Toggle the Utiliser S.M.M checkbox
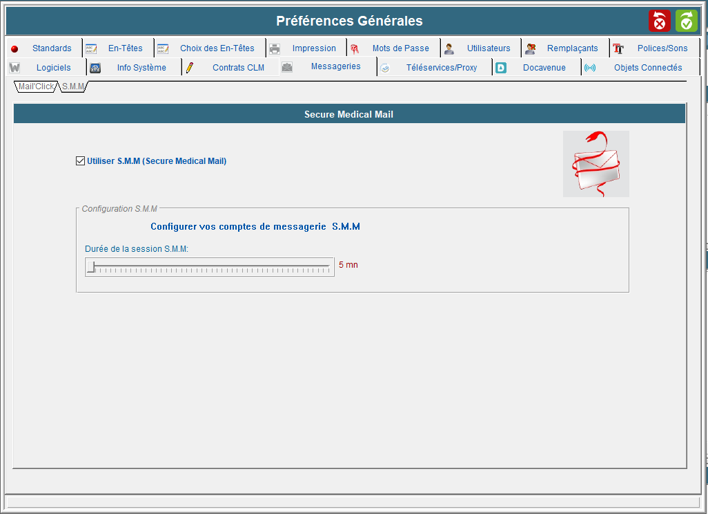708x514 pixels. pyautogui.click(x=81, y=160)
